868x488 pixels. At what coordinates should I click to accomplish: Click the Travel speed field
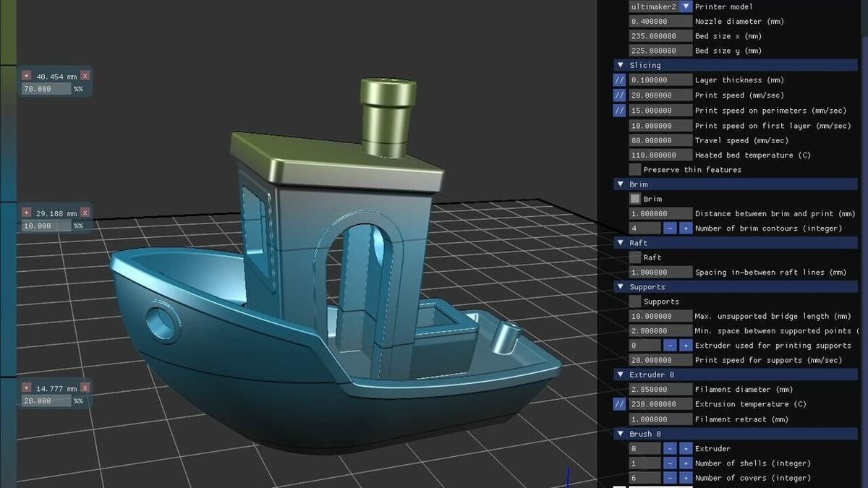coord(660,140)
